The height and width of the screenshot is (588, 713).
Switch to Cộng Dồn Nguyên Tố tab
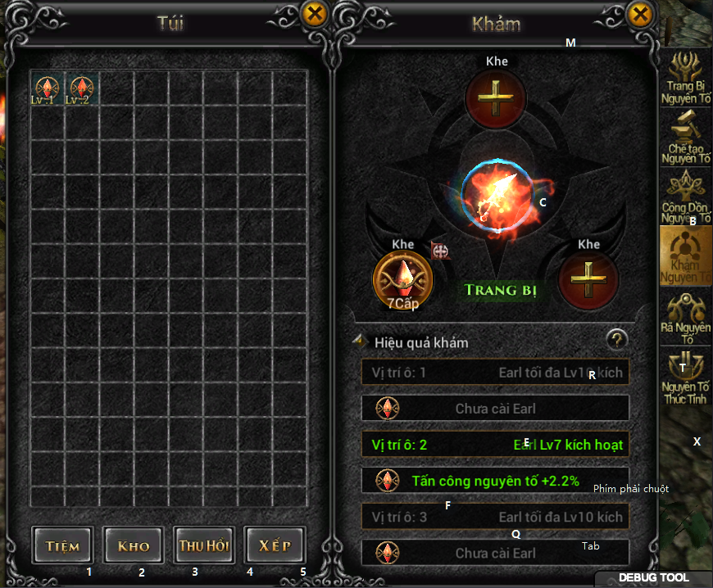[x=685, y=197]
